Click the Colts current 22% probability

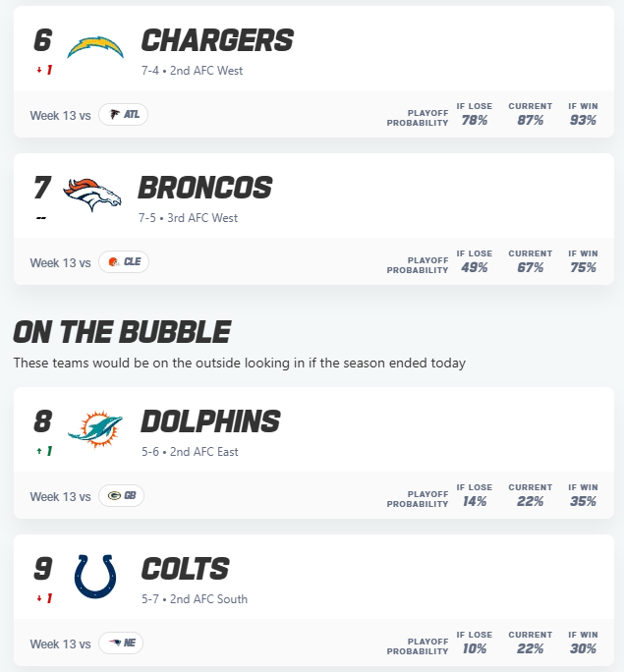pos(530,648)
